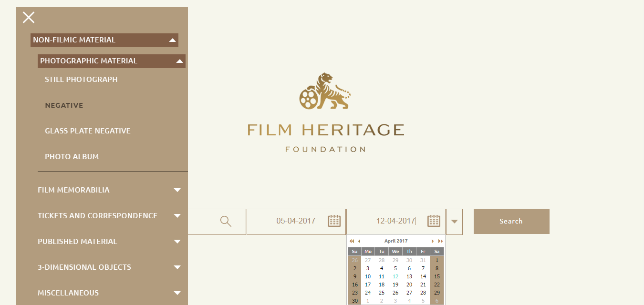
Task: Pick Saturday April 22 in the calendar
Action: [x=437, y=285]
